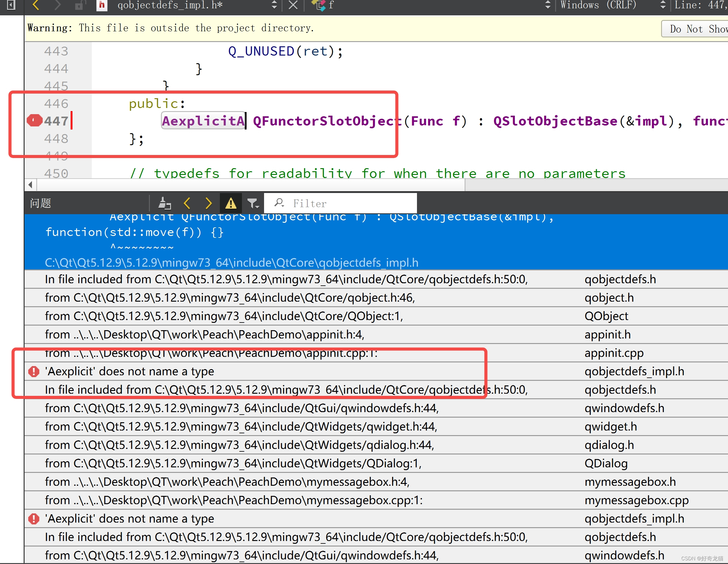Select the 'PeachDemo\appinit.cpp:1' row
Screen dimensions: 728x564
click(376, 353)
